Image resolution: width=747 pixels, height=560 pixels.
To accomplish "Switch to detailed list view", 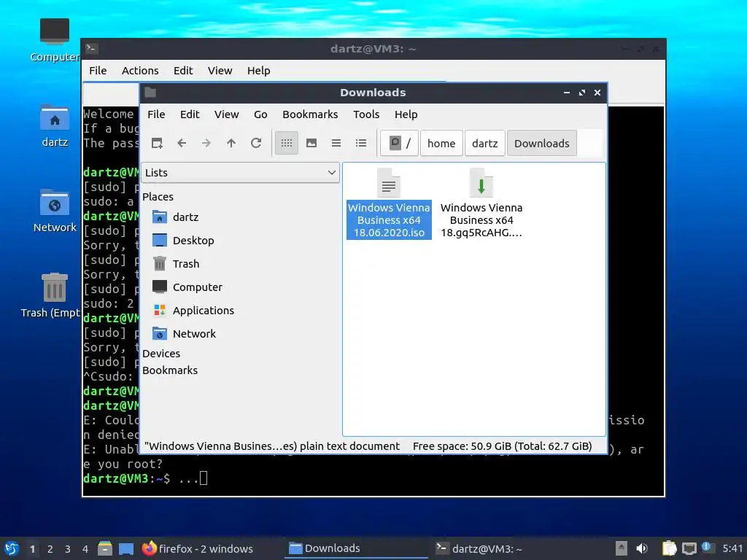I will (x=361, y=143).
